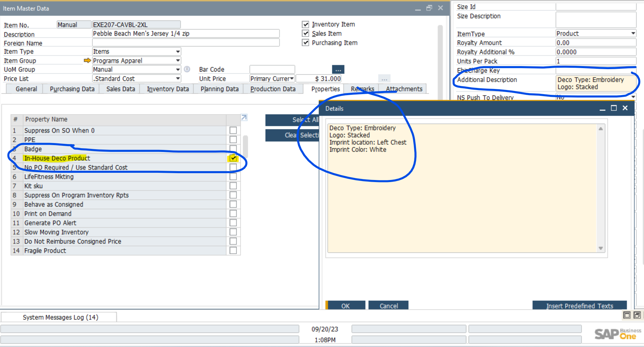Image resolution: width=644 pixels, height=347 pixels.
Task: Click the Clear Selection button
Action: tap(292, 135)
